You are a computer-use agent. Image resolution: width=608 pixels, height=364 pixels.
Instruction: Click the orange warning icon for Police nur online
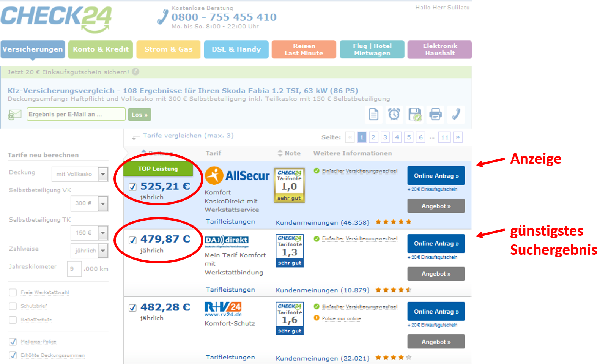pyautogui.click(x=317, y=318)
